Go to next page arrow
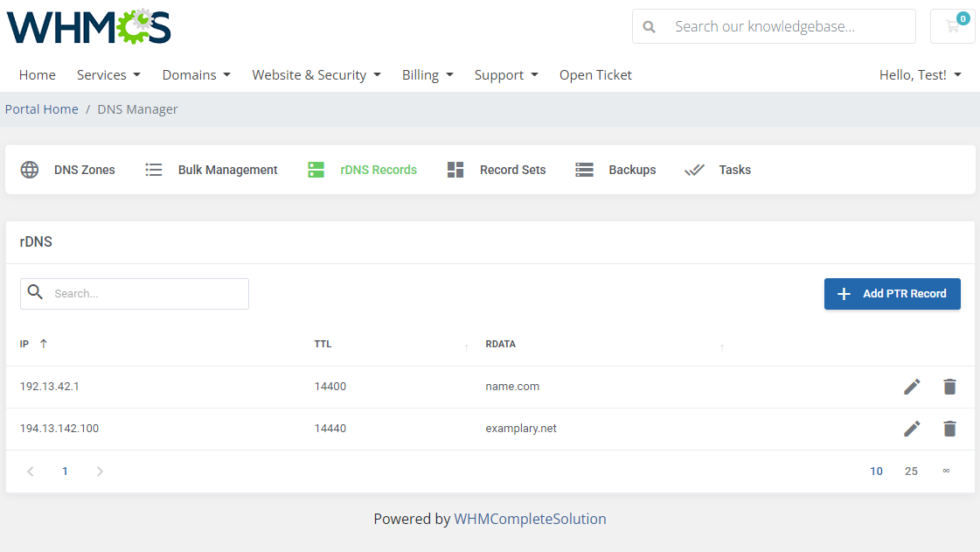The height and width of the screenshot is (552, 980). 100,472
